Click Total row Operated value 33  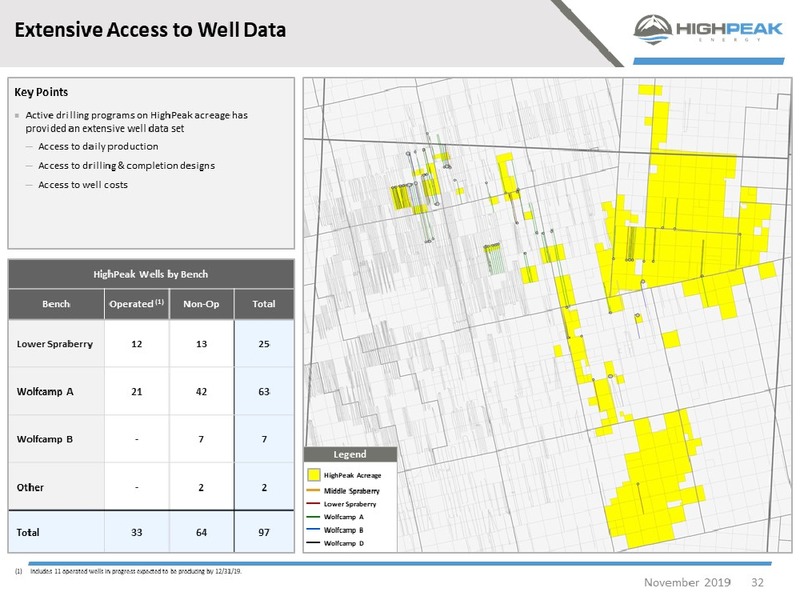(x=136, y=533)
